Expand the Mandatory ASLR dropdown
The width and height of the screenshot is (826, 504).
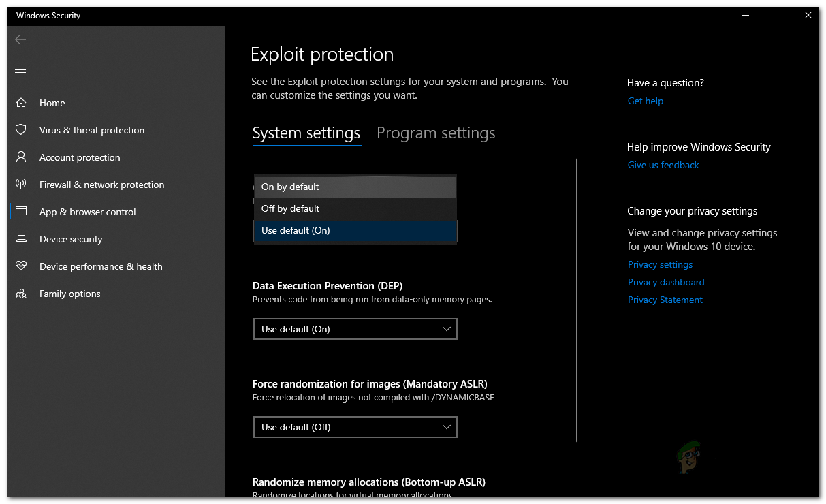pyautogui.click(x=355, y=427)
